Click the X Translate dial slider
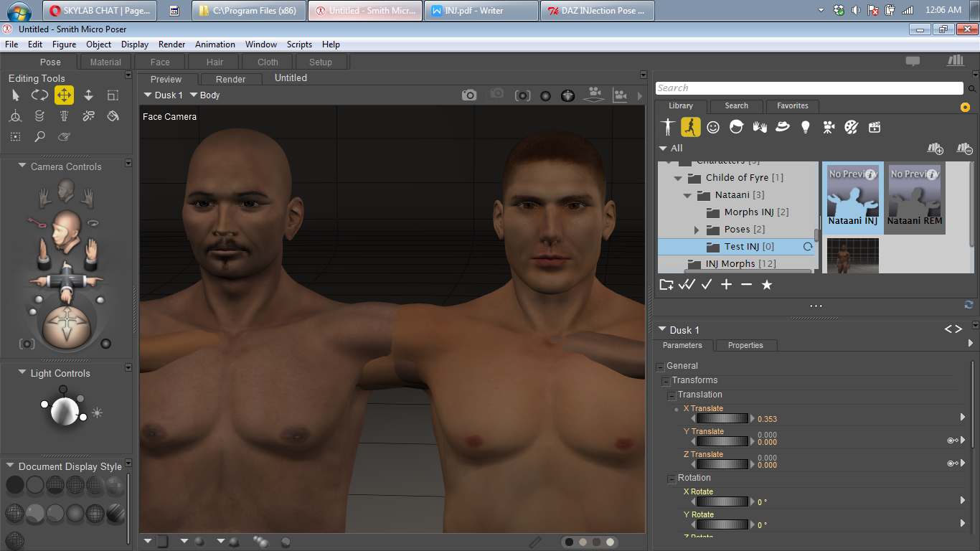Viewport: 980px width, 551px height. pos(723,419)
